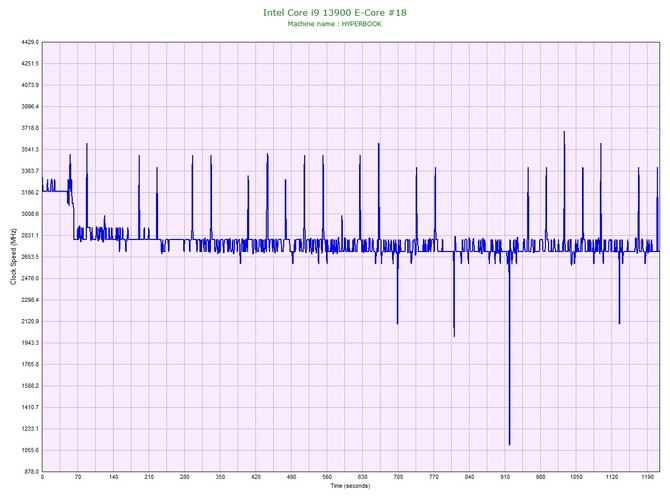Viewport: 670px width, 503px height.
Task: Click the 878.0 y-axis value
Action: (x=31, y=472)
